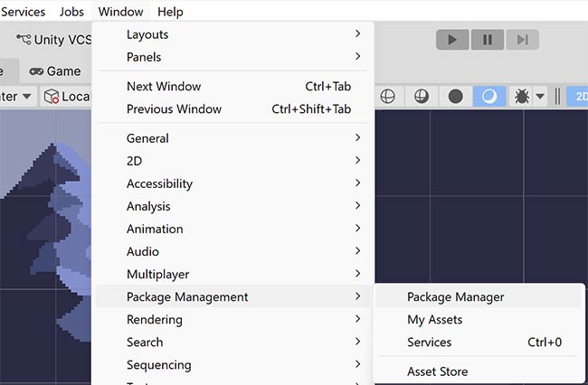Select shaded wireframe globe draw mode icon
Screen dimensions: 588x385
(x=422, y=97)
